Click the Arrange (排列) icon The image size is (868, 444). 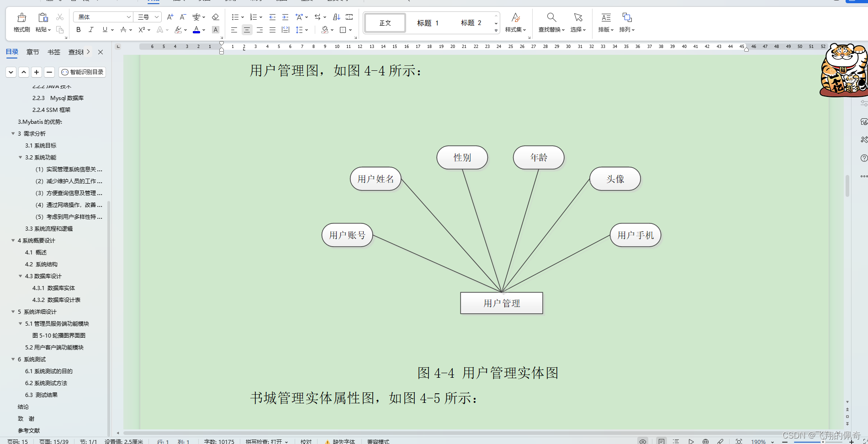click(x=627, y=17)
